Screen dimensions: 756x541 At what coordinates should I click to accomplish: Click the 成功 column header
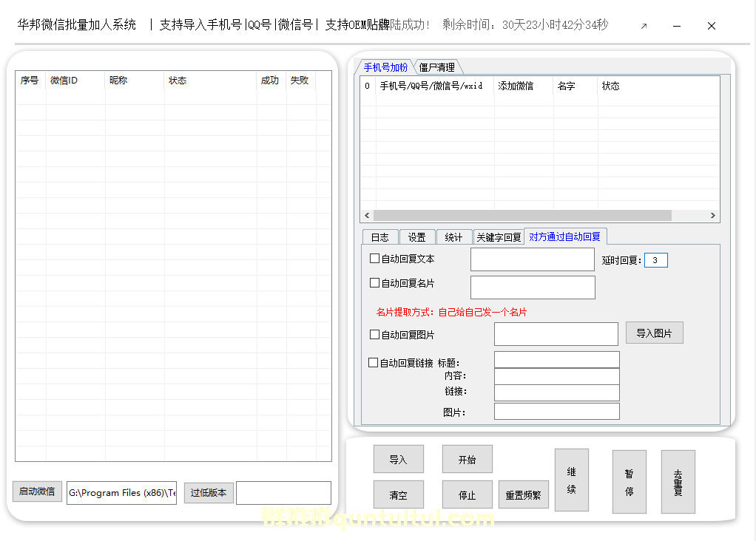click(x=271, y=81)
